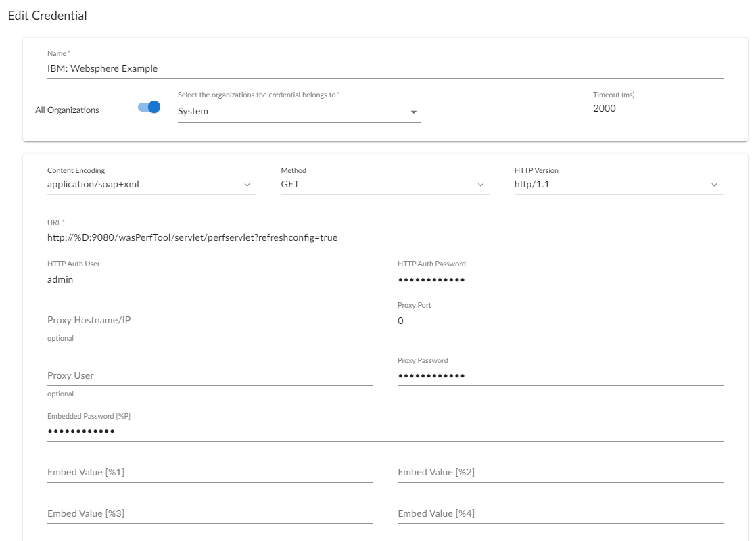Click the Embed Value [%1] field

[x=210, y=473]
